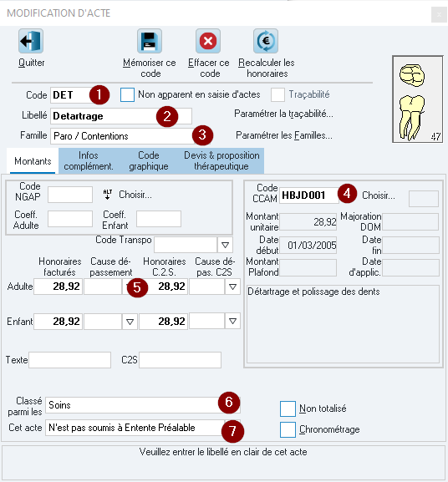The width and height of the screenshot is (448, 482).
Task: Click the Coeff. Adulte input field
Action: [70, 219]
